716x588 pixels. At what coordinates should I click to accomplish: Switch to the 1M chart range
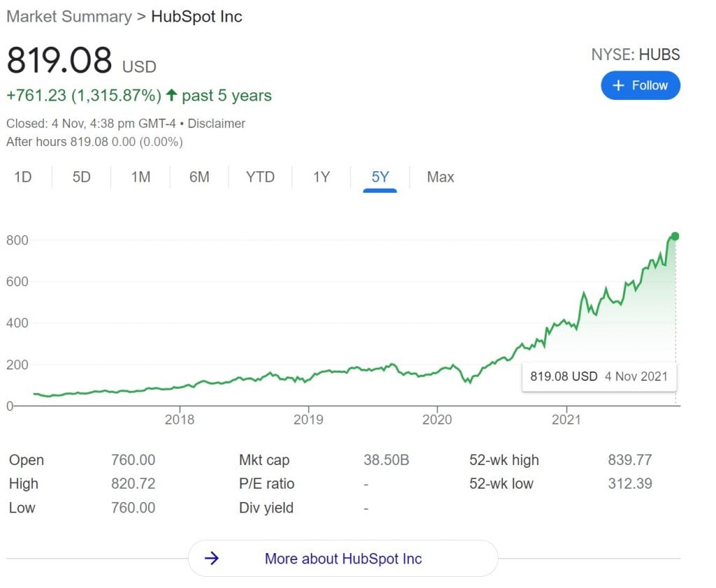[141, 177]
